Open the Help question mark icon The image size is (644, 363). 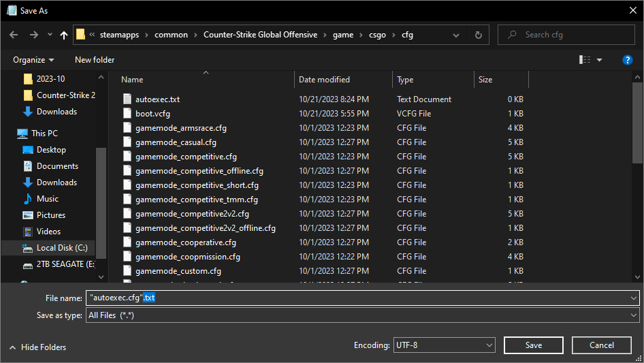pyautogui.click(x=627, y=60)
